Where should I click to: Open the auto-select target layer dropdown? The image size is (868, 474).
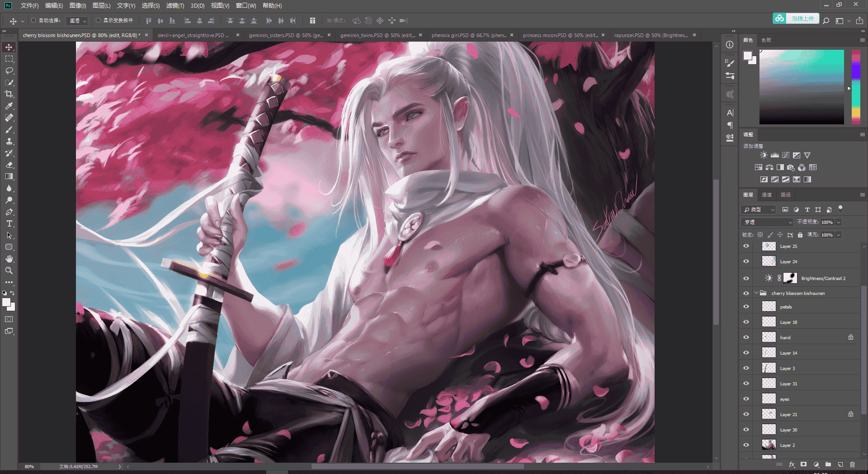pyautogui.click(x=77, y=21)
